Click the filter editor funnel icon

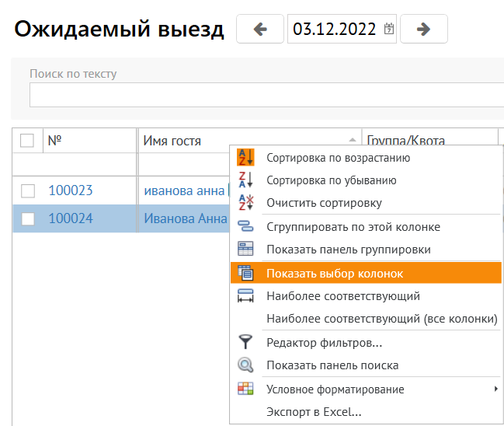click(245, 342)
